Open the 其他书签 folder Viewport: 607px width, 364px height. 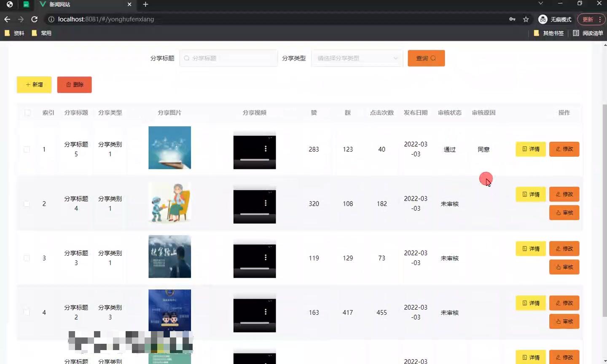[548, 33]
